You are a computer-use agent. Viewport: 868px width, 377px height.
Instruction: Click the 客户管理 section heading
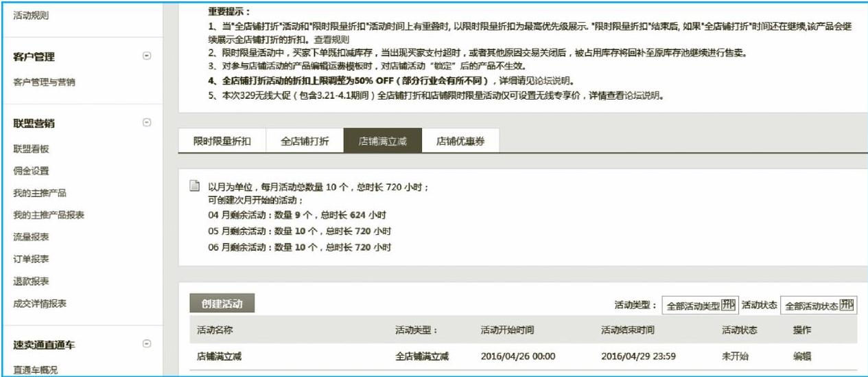pyautogui.click(x=34, y=57)
